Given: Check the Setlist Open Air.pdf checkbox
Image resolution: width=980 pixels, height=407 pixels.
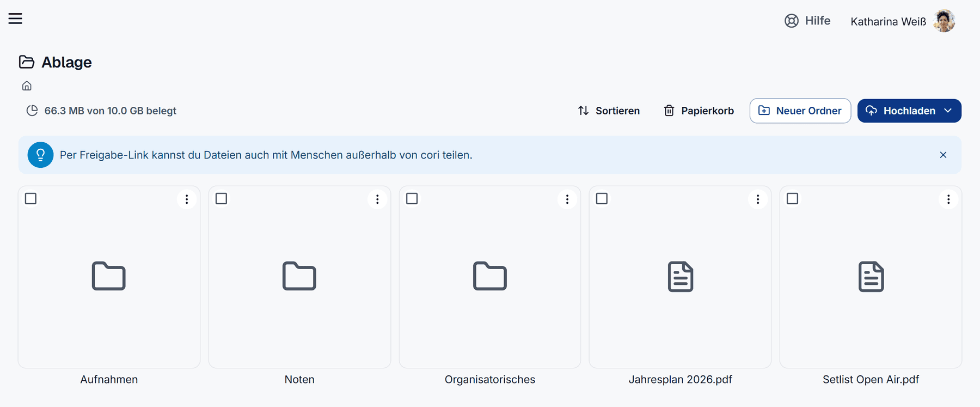Looking at the screenshot, I should point(793,198).
